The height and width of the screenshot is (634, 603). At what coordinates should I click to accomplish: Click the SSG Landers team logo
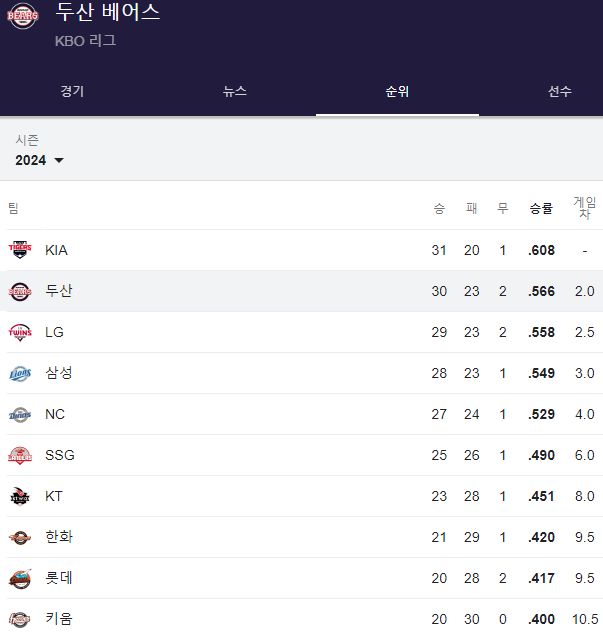[20, 455]
